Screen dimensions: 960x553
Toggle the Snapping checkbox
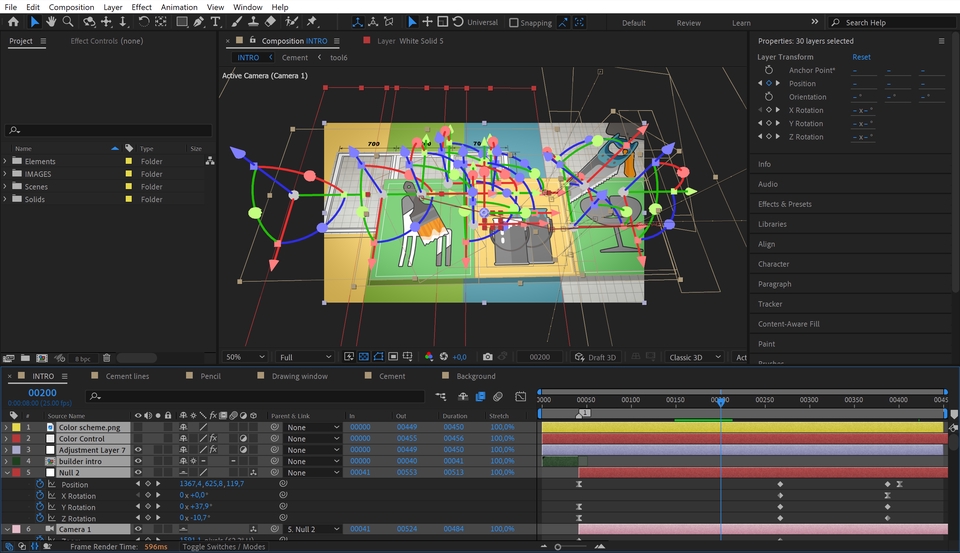[514, 23]
